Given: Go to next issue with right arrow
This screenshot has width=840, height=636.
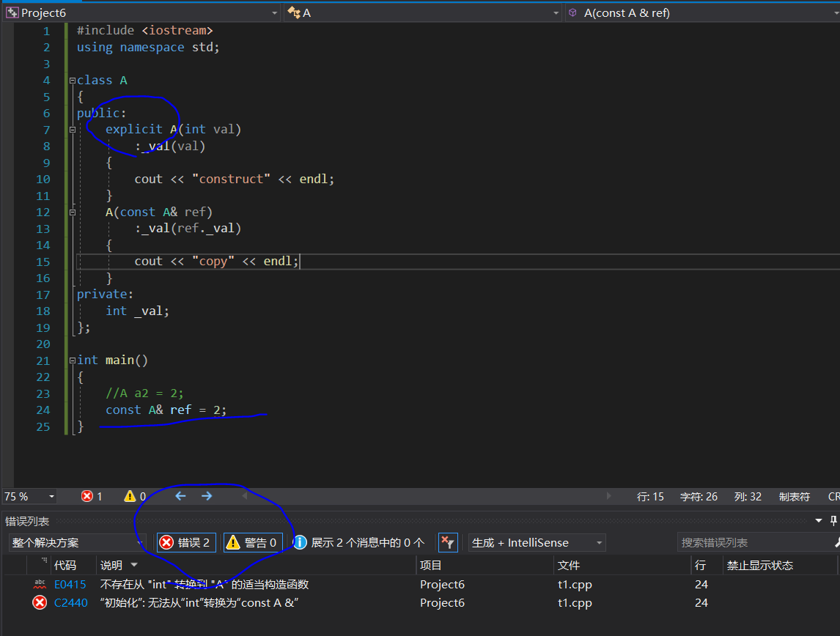Looking at the screenshot, I should point(207,496).
